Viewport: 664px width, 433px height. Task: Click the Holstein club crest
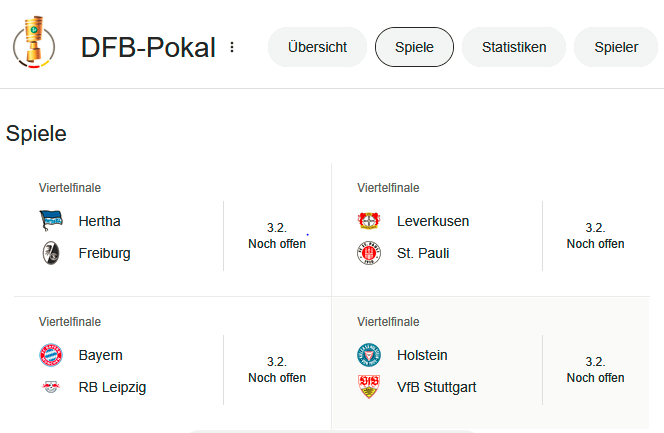click(x=369, y=355)
